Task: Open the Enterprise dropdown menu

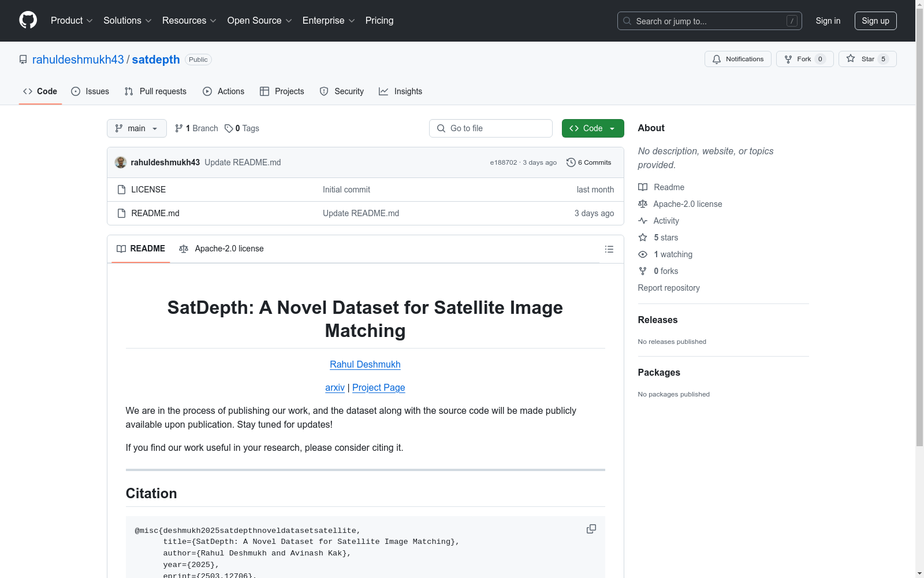Action: tap(329, 20)
